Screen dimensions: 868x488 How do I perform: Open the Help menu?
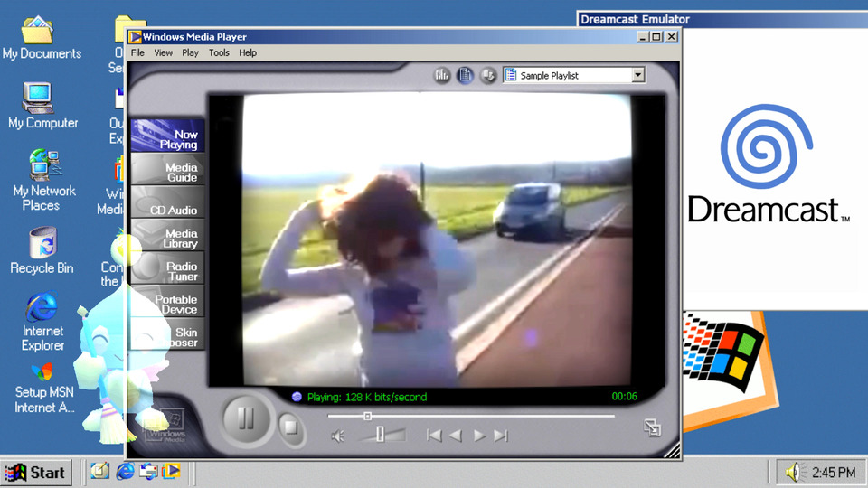pos(248,52)
